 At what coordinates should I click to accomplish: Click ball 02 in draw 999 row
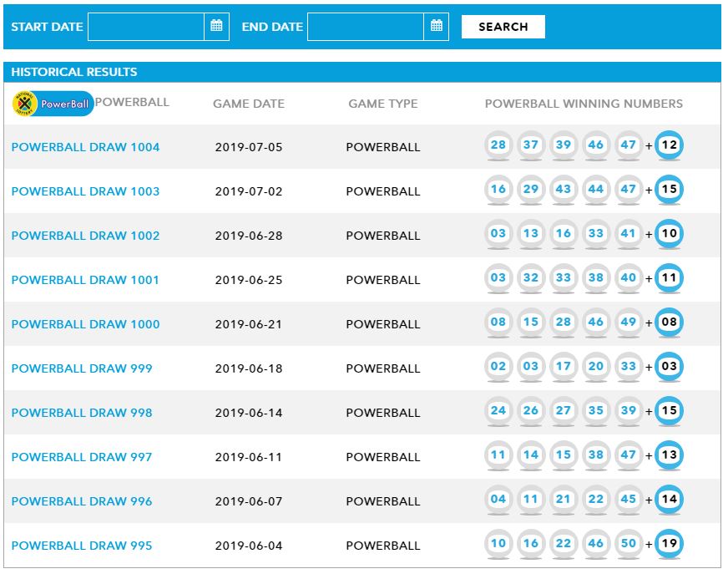click(x=498, y=367)
